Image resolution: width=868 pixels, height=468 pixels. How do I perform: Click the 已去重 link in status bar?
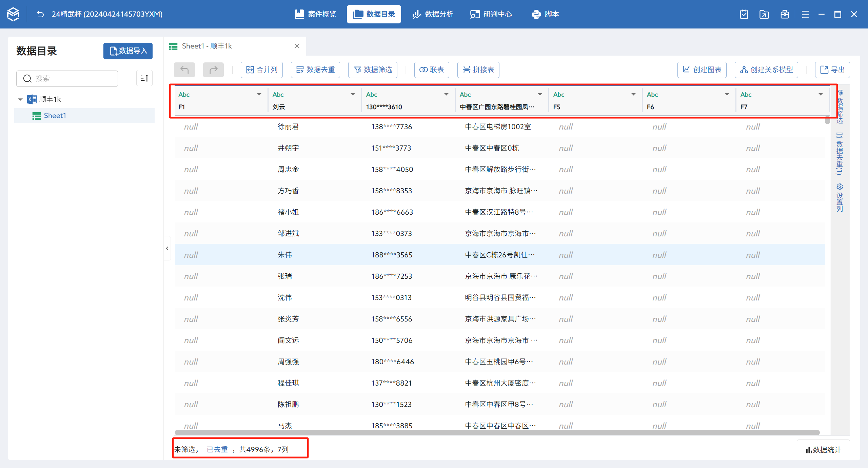(217, 449)
